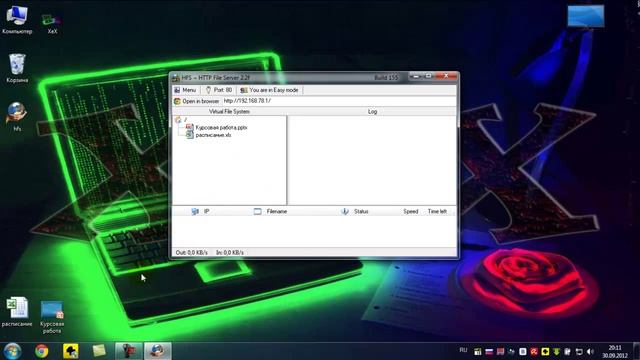Image resolution: width=640 pixels, height=360 pixels.
Task: Click the Time left column header
Action: (437, 211)
